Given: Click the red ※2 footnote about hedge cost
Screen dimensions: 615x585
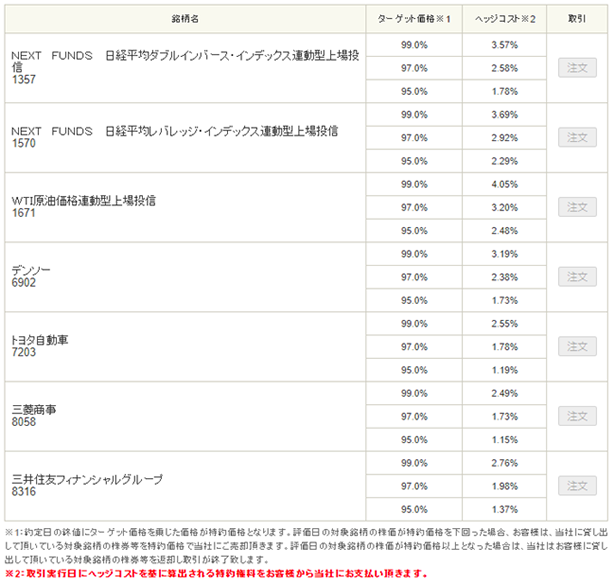Looking at the screenshot, I should (x=216, y=574).
